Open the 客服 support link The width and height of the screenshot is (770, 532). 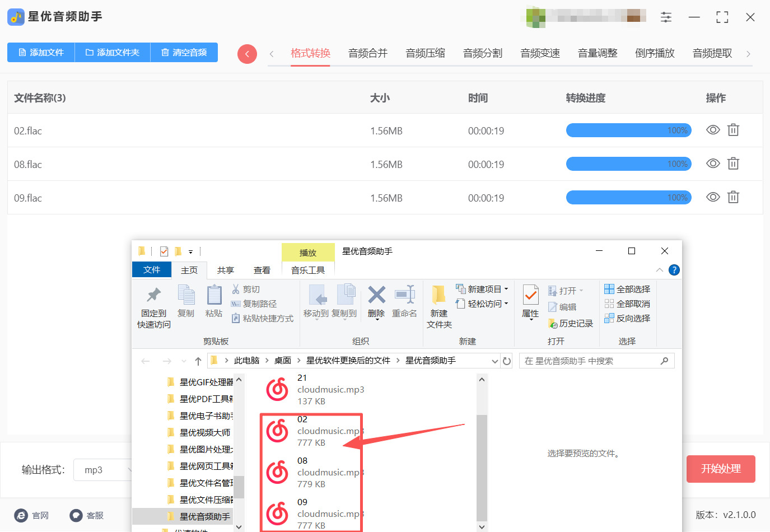click(x=87, y=515)
